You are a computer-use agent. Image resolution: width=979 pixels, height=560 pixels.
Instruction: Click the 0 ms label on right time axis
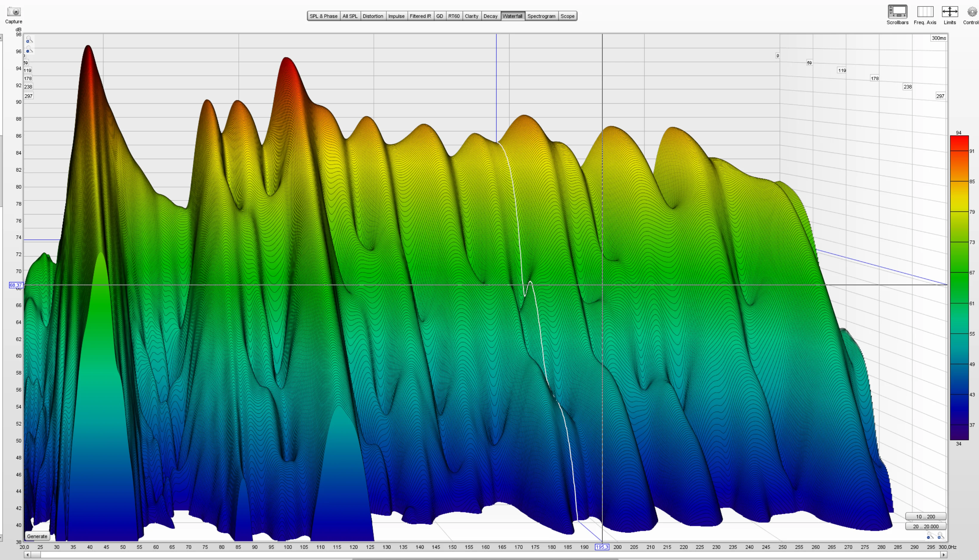click(x=777, y=56)
